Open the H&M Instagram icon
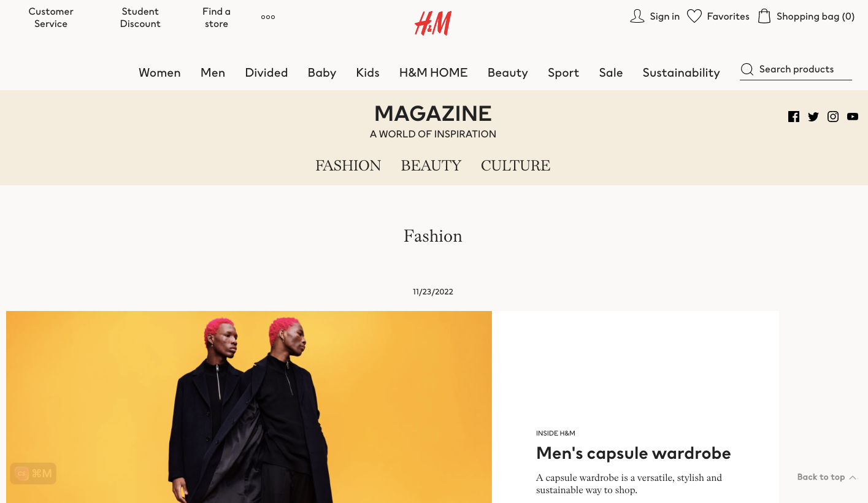The image size is (868, 503). (833, 117)
